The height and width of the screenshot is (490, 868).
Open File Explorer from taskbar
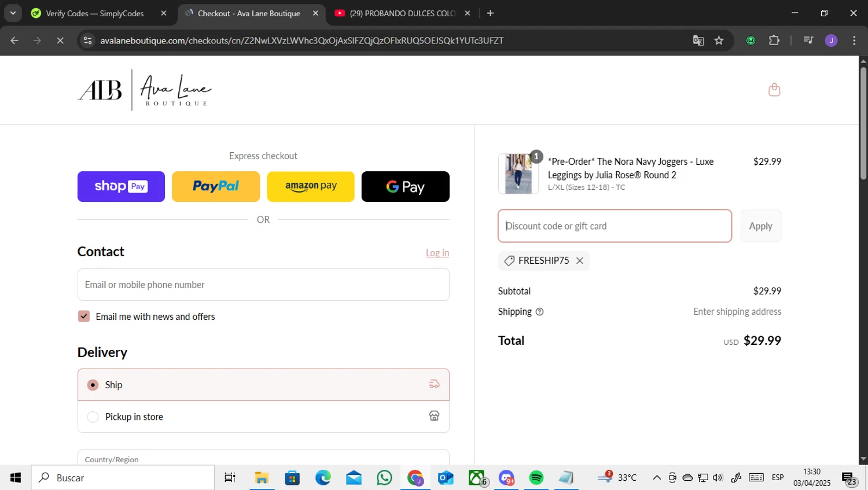pyautogui.click(x=262, y=478)
